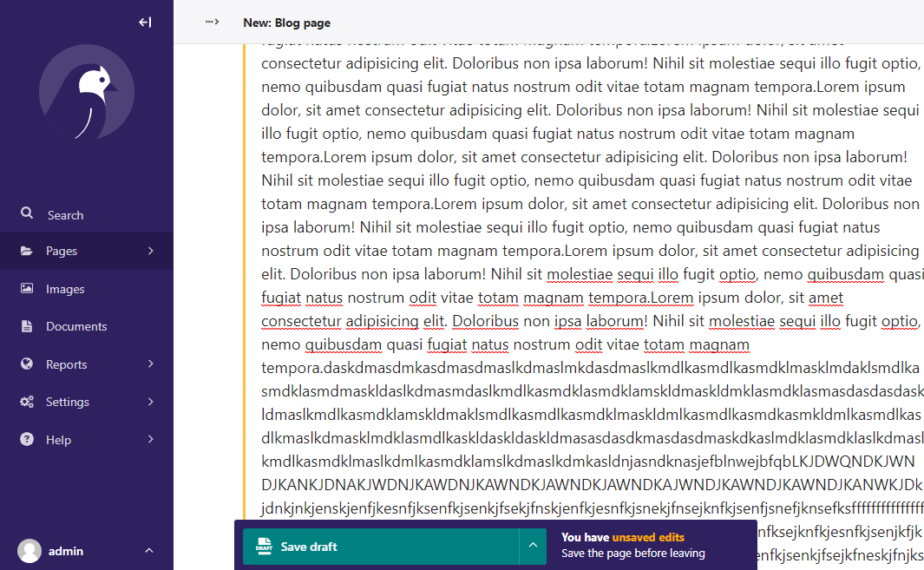The image size is (924, 570).
Task: Click the Settings cog icon
Action: [25, 402]
